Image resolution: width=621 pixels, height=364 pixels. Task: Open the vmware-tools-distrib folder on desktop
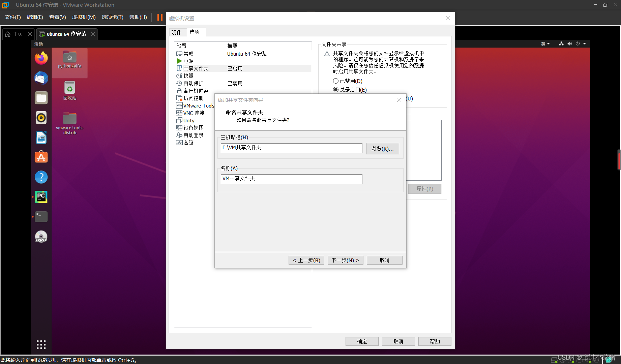point(70,123)
